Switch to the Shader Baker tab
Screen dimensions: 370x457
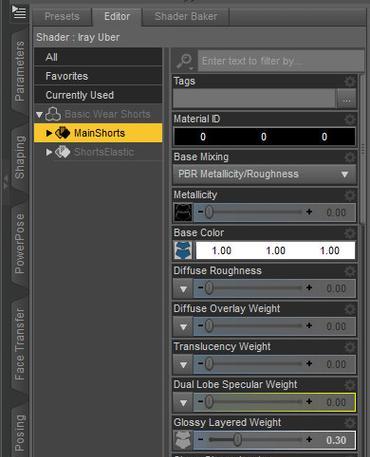[186, 16]
